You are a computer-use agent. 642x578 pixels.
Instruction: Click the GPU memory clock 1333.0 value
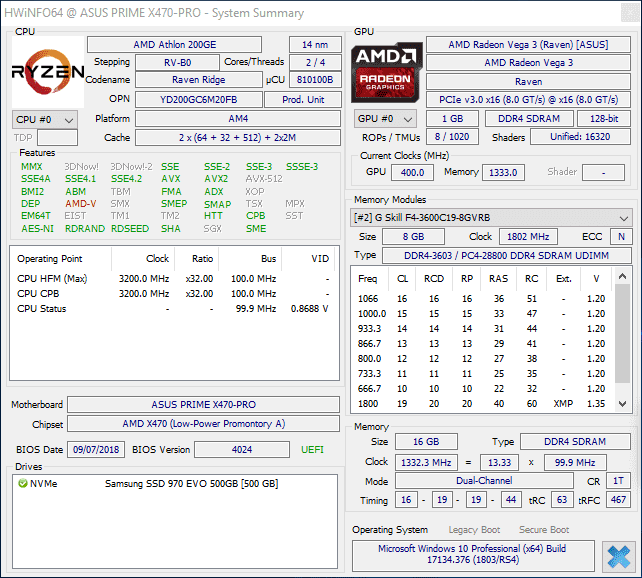click(x=503, y=172)
